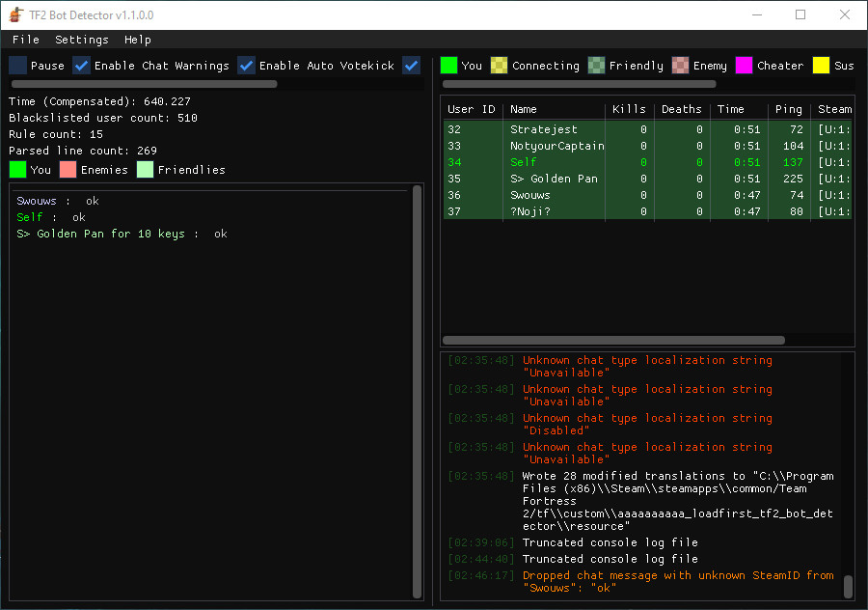The image size is (868, 610).
Task: Click the green You color swatch in chat legend
Action: 17,170
